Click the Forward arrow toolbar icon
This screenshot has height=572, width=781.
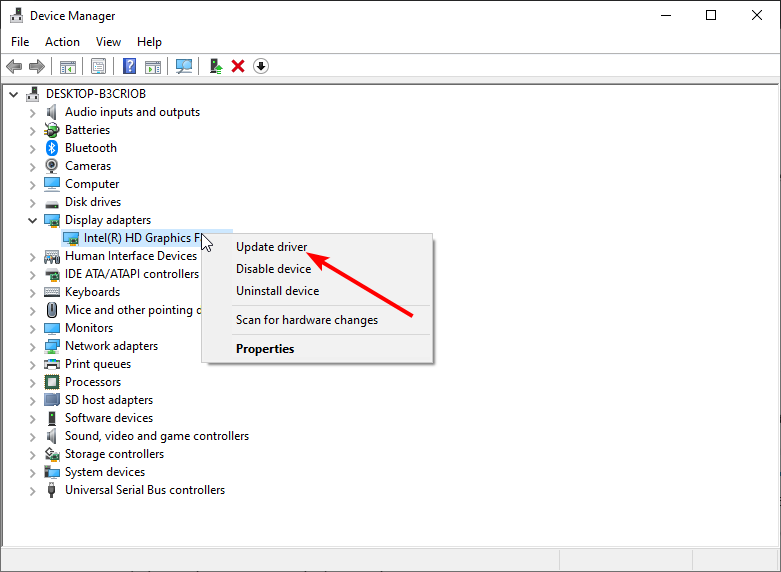[x=37, y=66]
